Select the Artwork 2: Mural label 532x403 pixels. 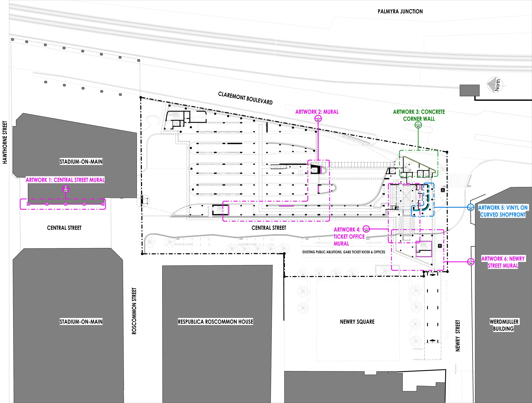[x=317, y=112]
